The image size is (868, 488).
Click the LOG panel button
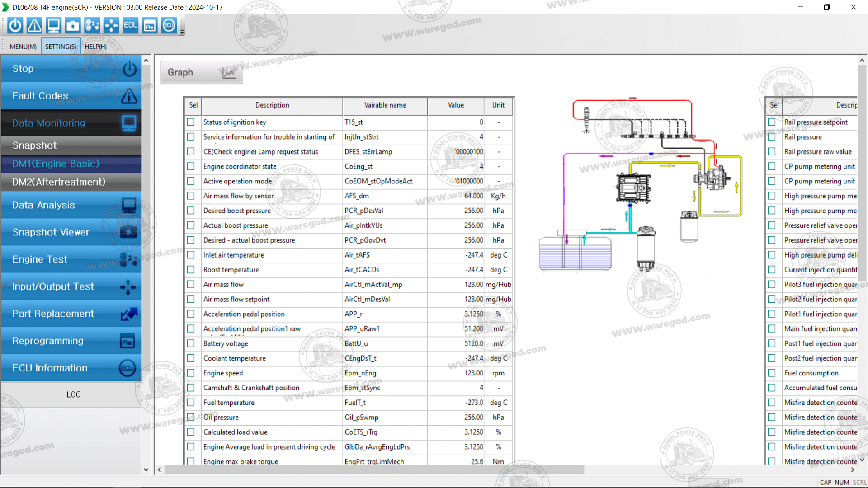click(x=73, y=394)
